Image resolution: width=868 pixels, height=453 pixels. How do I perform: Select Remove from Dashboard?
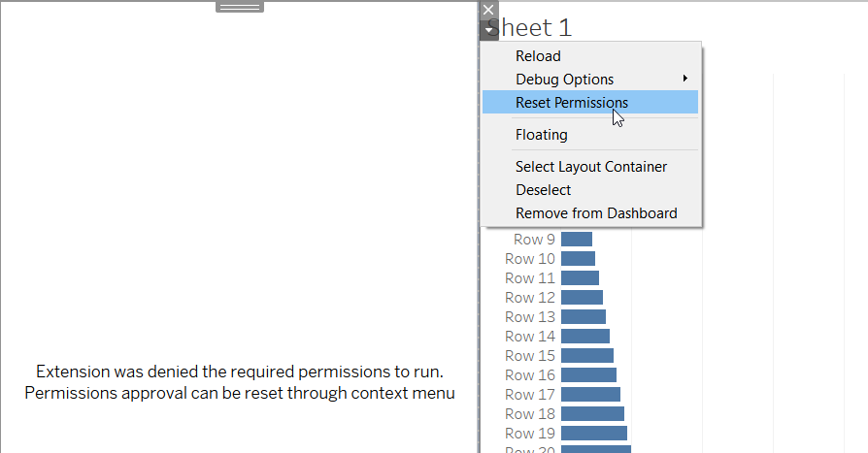596,213
